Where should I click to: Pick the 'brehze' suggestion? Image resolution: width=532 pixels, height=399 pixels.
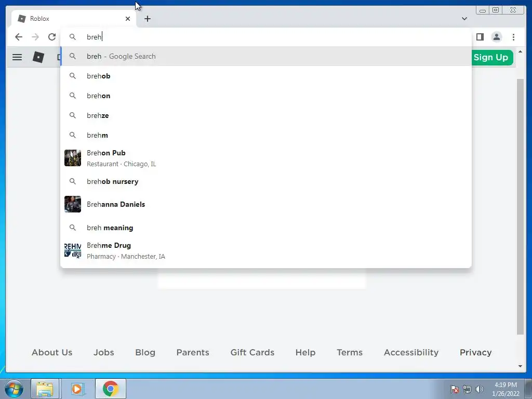click(x=266, y=115)
